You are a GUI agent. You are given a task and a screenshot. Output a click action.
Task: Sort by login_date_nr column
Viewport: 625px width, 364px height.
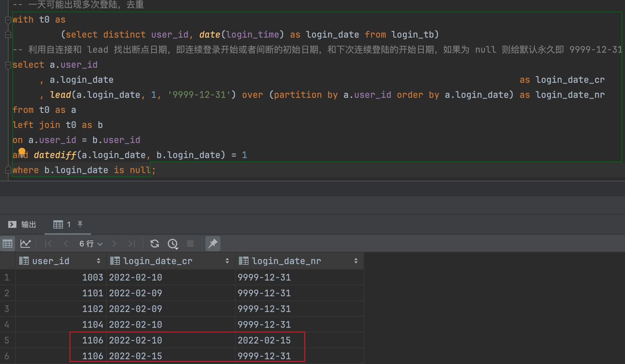356,261
